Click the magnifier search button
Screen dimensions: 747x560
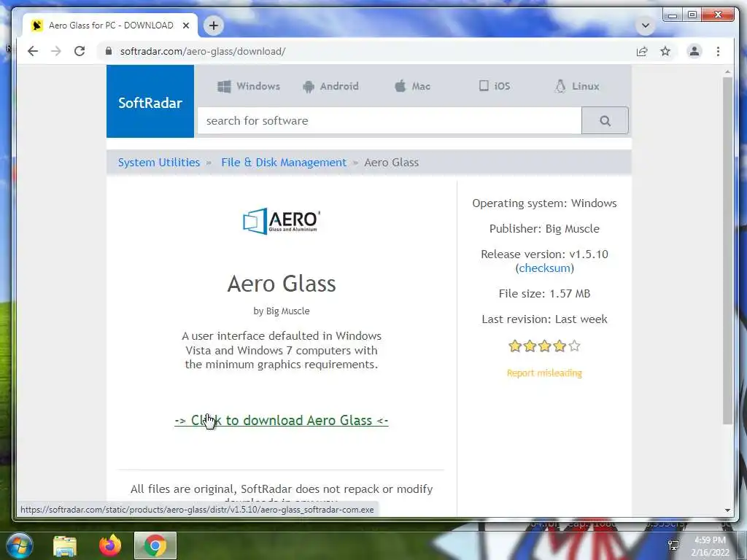pos(605,120)
